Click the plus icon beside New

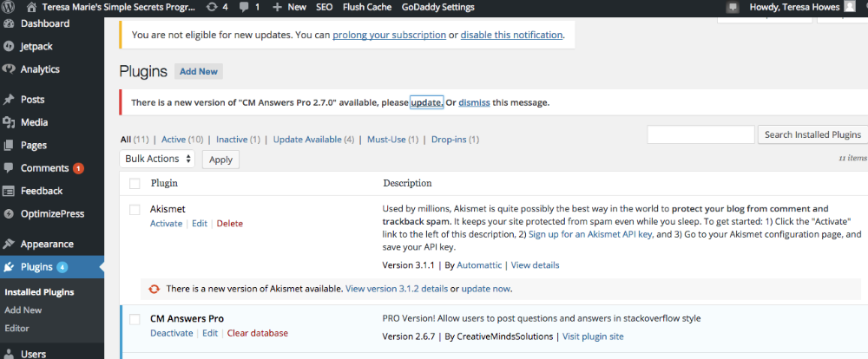(278, 7)
